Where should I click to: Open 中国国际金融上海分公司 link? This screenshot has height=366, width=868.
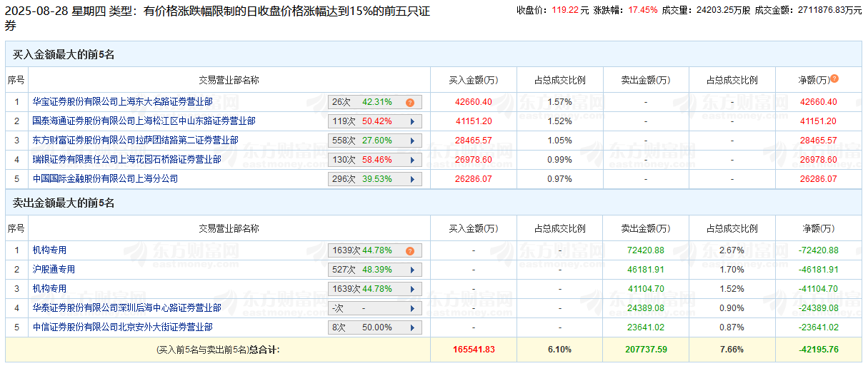tap(105, 179)
